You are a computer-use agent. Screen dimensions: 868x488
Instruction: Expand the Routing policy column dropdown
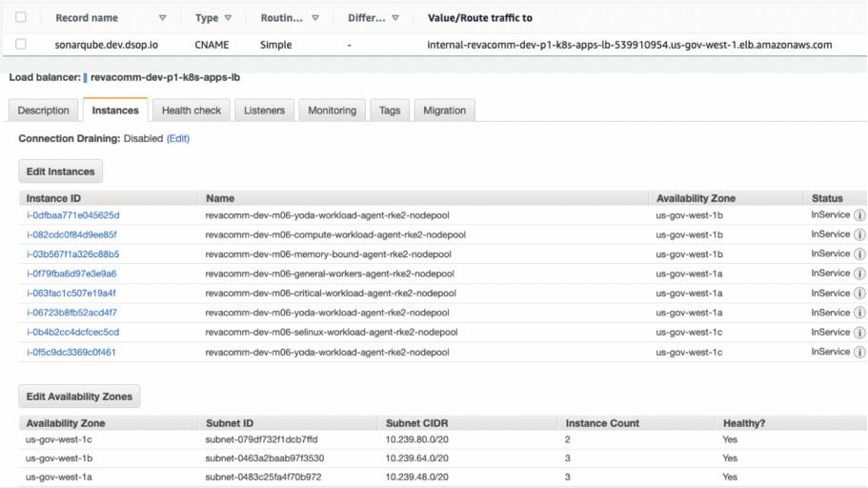[x=315, y=18]
